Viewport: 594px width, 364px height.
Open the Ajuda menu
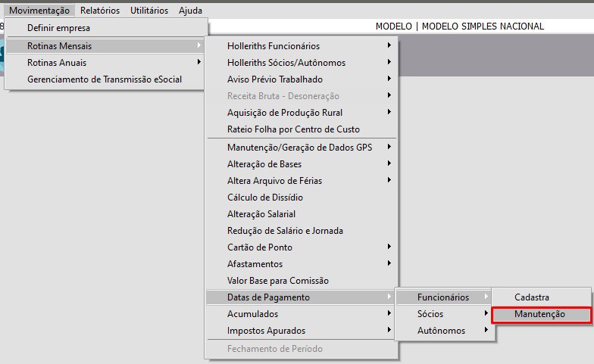tap(190, 11)
